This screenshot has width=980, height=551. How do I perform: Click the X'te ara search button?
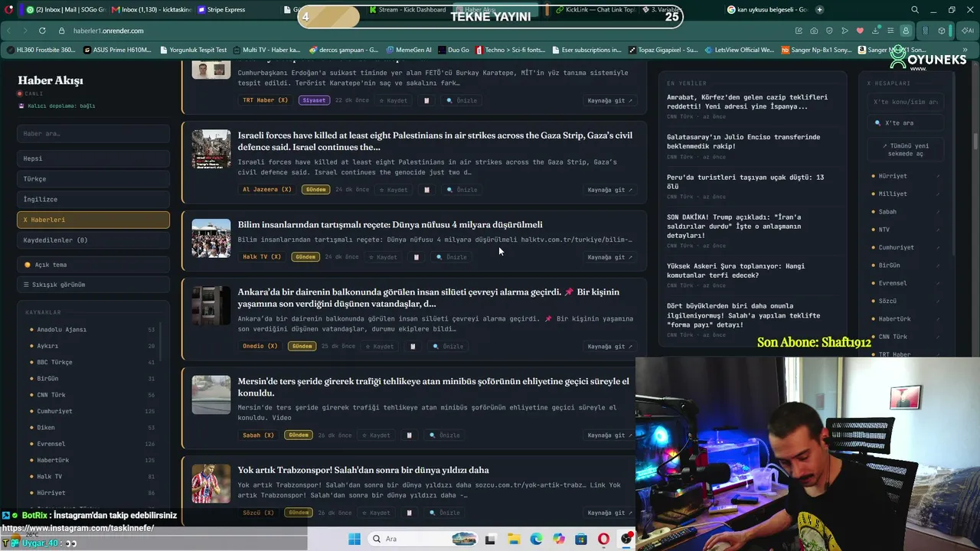click(x=906, y=122)
